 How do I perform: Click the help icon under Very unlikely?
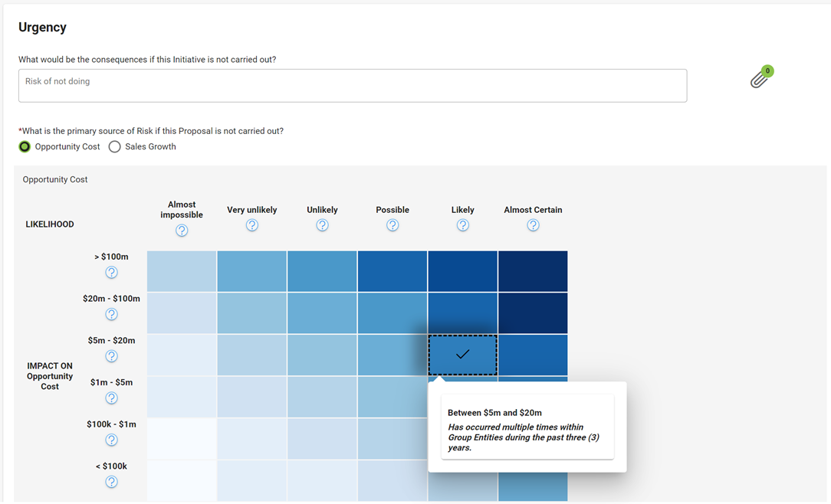tap(251, 225)
